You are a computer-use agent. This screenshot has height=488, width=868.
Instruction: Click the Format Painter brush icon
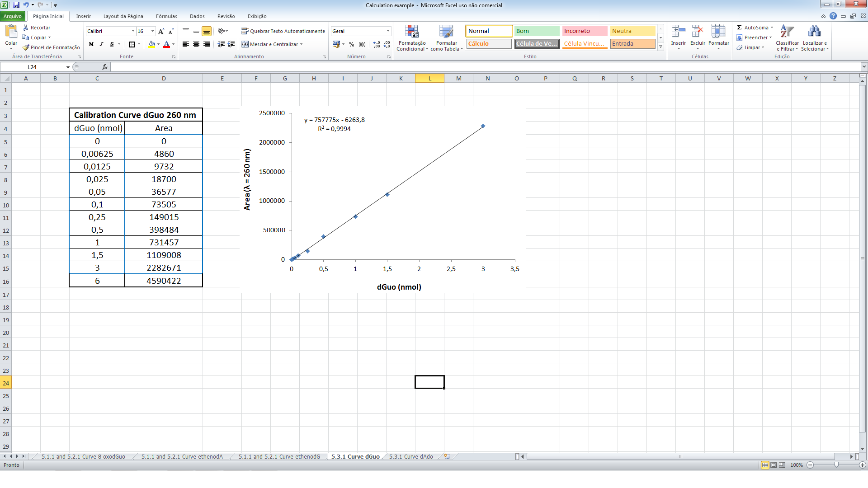(26, 47)
